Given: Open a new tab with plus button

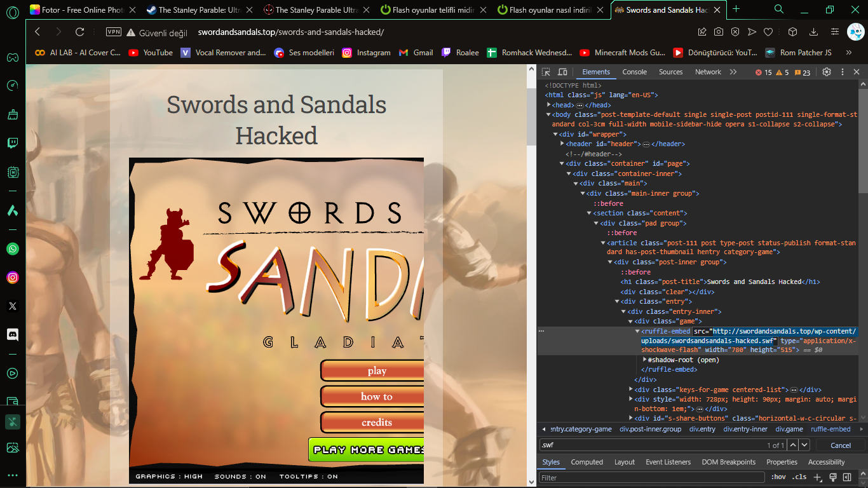Looking at the screenshot, I should [x=736, y=9].
